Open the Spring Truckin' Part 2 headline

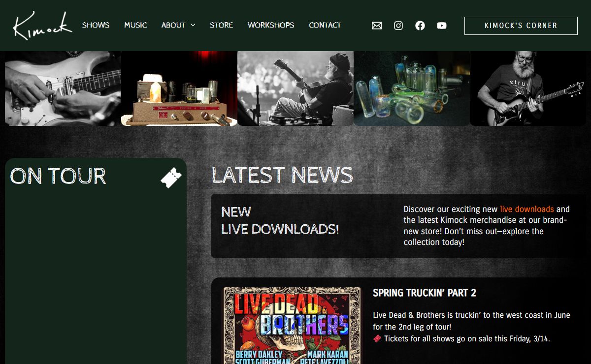click(x=425, y=293)
